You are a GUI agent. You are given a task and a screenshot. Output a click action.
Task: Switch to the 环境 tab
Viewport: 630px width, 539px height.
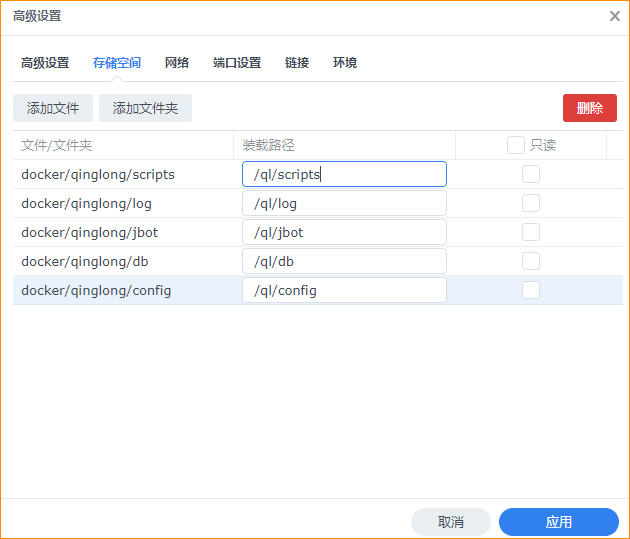(345, 63)
